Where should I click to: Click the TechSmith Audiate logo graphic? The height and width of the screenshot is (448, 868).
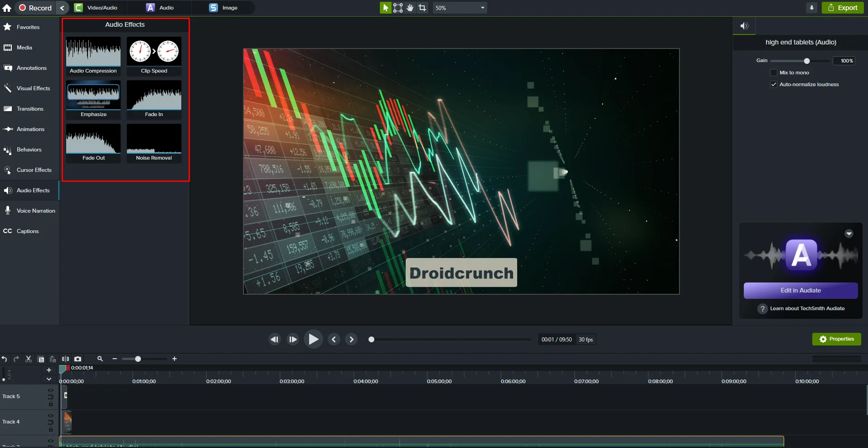click(801, 255)
